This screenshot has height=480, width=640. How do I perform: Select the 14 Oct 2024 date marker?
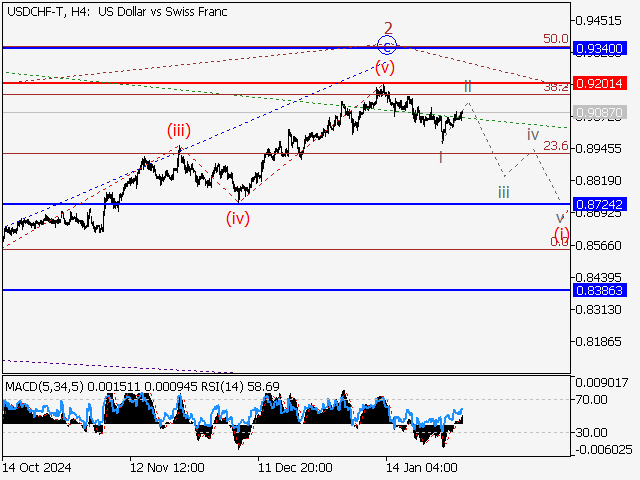(x=36, y=467)
